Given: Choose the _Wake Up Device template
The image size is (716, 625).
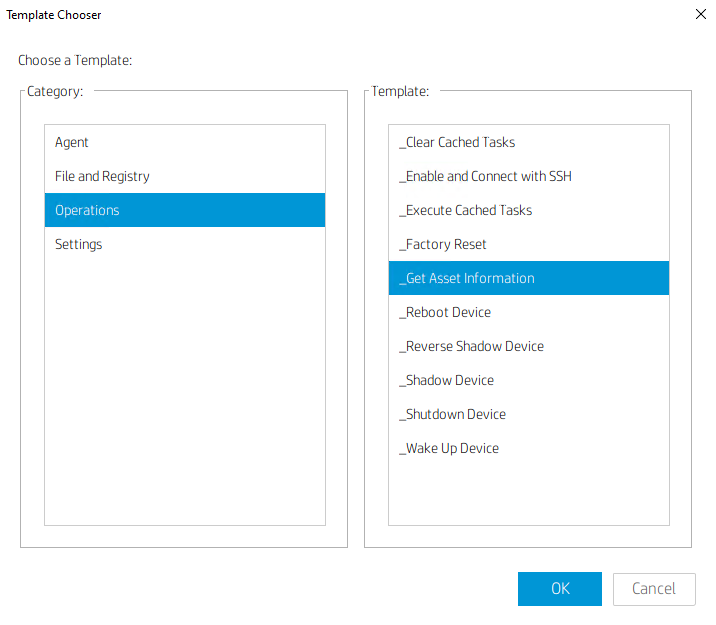Looking at the screenshot, I should pyautogui.click(x=529, y=448).
